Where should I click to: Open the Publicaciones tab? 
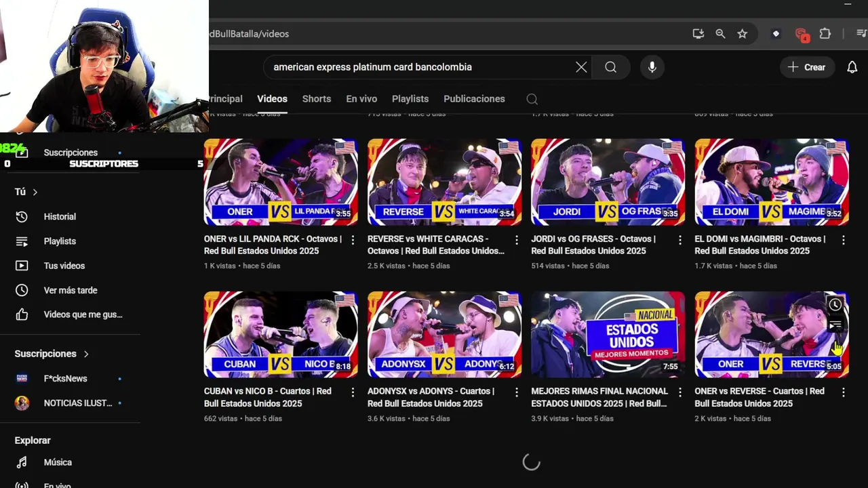click(x=474, y=99)
